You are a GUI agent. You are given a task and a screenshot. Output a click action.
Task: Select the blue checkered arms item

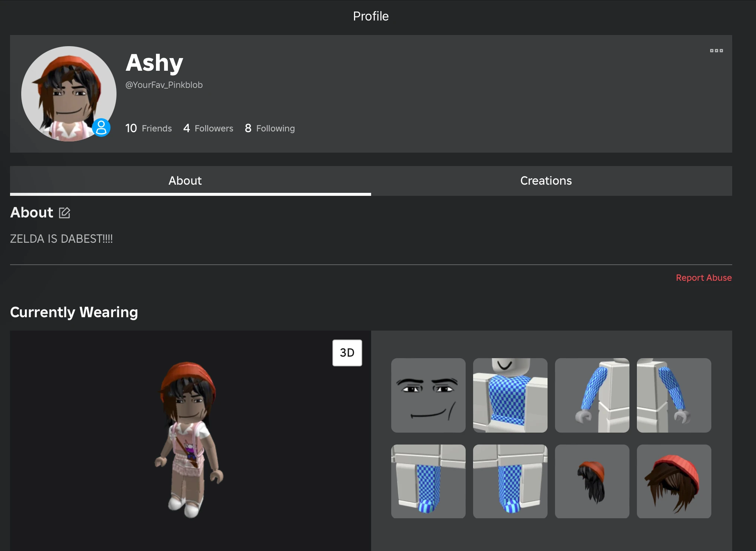[592, 395]
